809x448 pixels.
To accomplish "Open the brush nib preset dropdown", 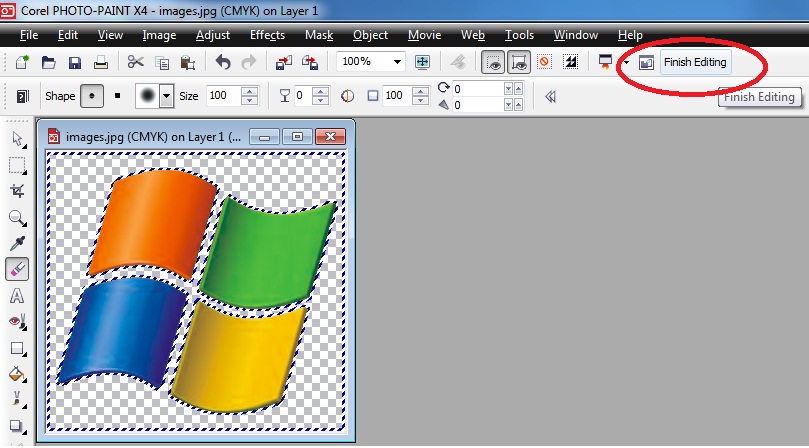I will [x=166, y=96].
